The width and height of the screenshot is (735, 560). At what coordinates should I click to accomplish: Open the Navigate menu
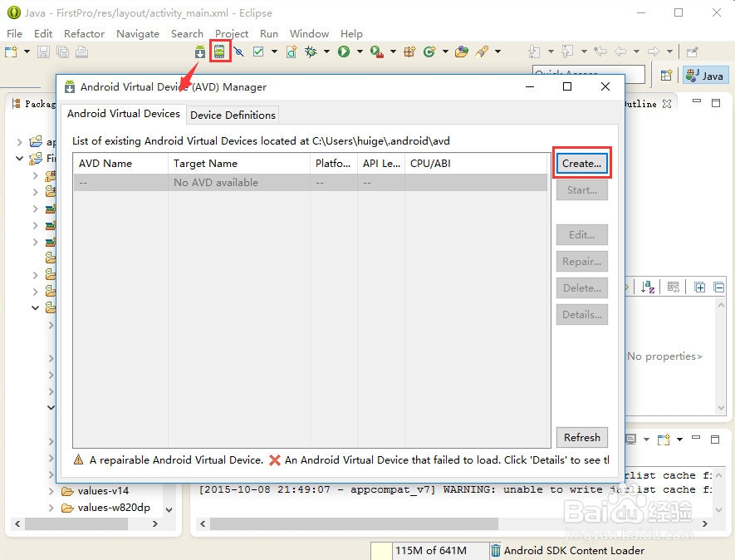coord(137,34)
